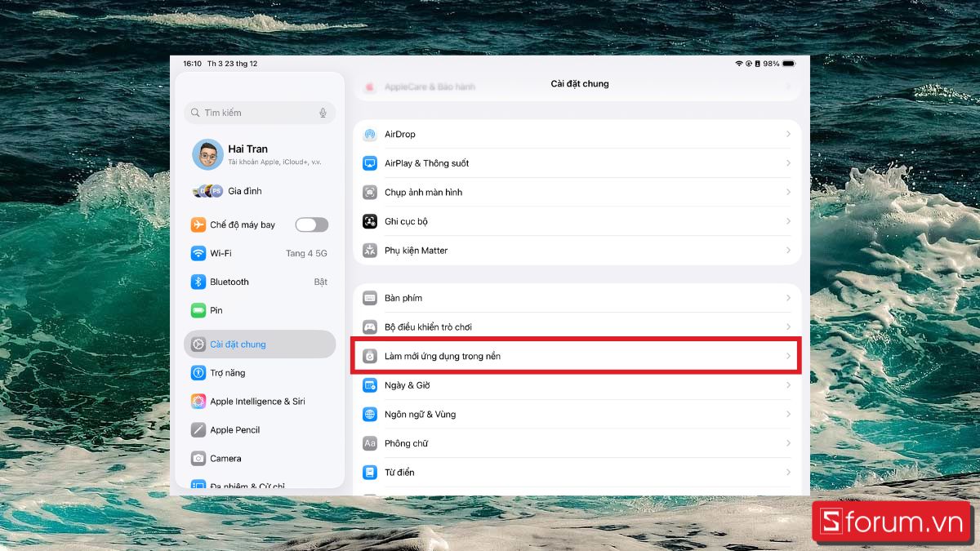Screen dimensions: 980x551
Task: Expand Chụp ảnh màn hình chevron
Action: [788, 192]
